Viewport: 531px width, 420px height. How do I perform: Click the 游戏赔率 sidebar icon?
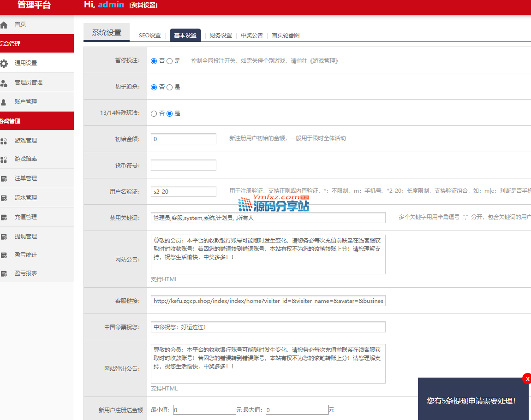coord(4,160)
